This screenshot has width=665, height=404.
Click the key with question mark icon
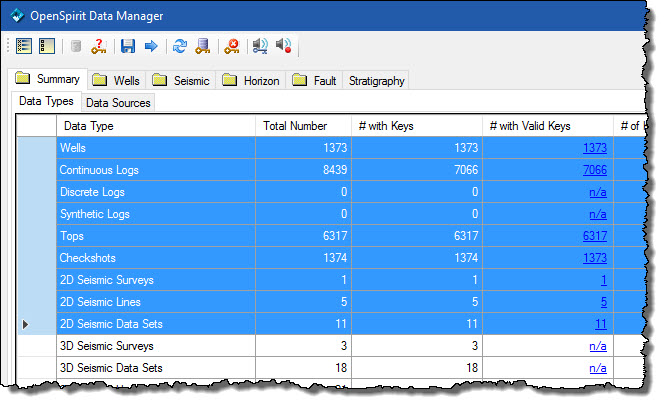(x=98, y=46)
